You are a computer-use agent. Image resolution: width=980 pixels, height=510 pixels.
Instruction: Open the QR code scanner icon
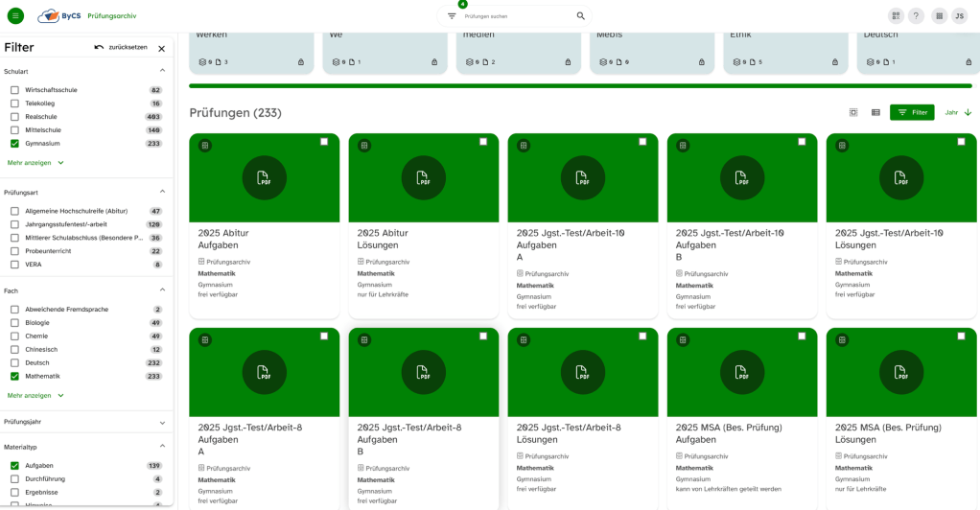click(x=896, y=16)
